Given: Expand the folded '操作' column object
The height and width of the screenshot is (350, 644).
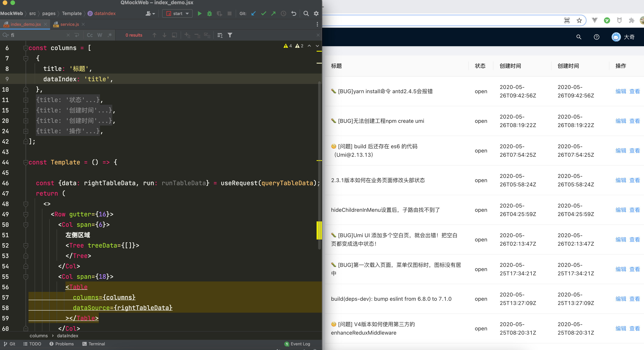Looking at the screenshot, I should 26,131.
